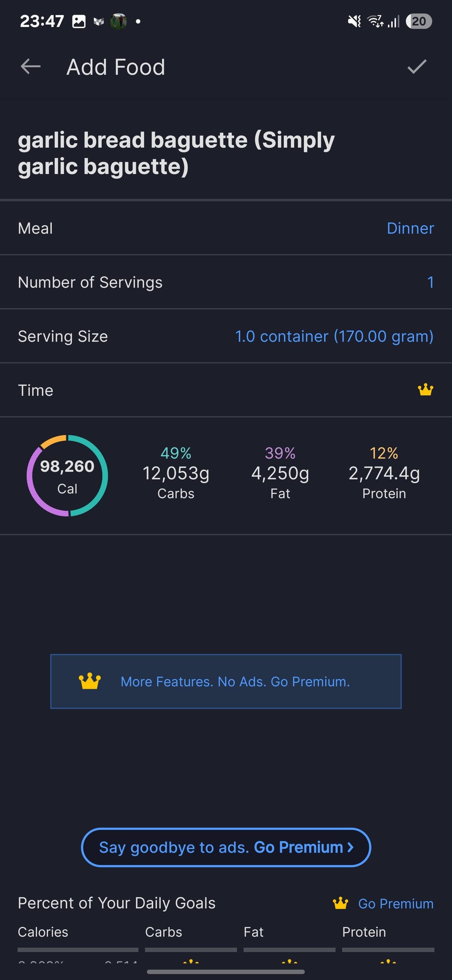The height and width of the screenshot is (980, 452).
Task: Open the gallery notification icon in status bar
Action: coord(79,21)
